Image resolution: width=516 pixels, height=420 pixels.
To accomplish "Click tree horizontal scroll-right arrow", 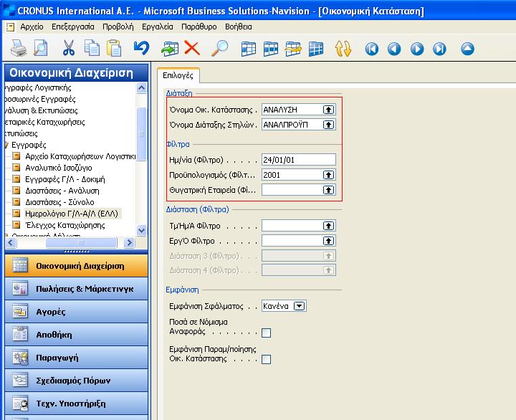I will 129,243.
